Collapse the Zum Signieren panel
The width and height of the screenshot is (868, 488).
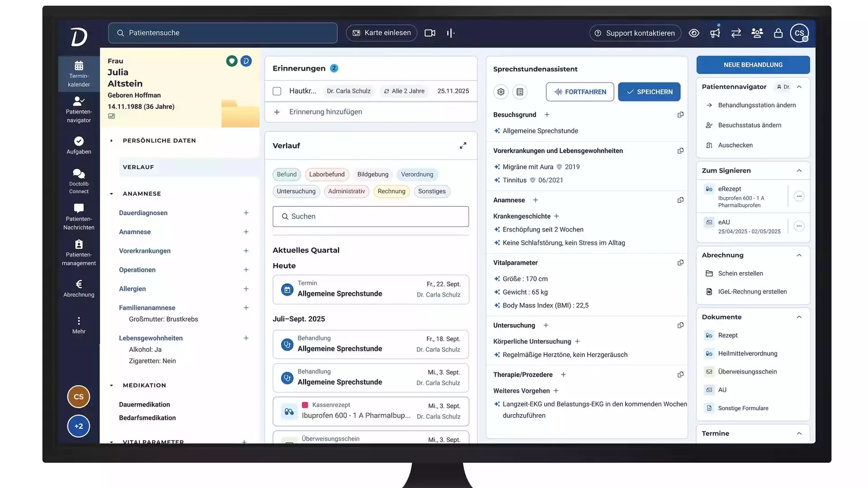[x=799, y=171]
